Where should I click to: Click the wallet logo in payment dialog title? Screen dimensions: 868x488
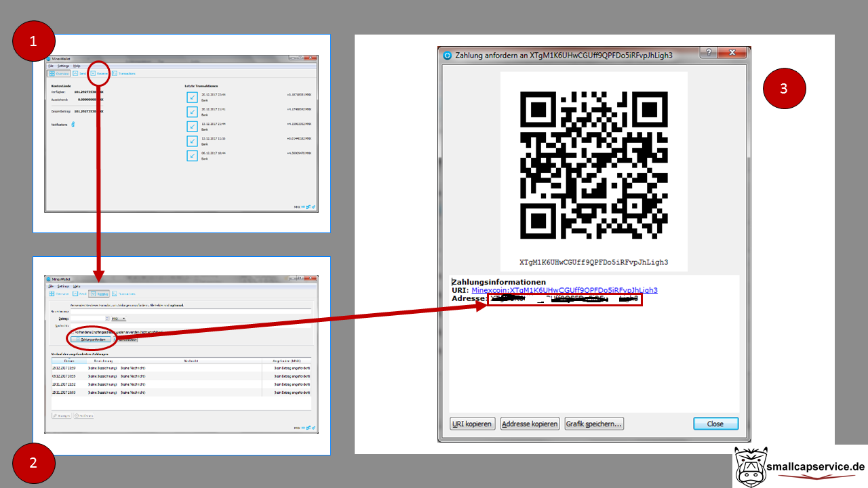tap(447, 55)
